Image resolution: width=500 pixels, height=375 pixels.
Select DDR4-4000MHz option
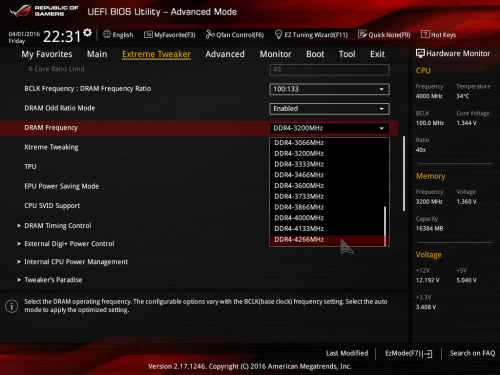coord(327,218)
